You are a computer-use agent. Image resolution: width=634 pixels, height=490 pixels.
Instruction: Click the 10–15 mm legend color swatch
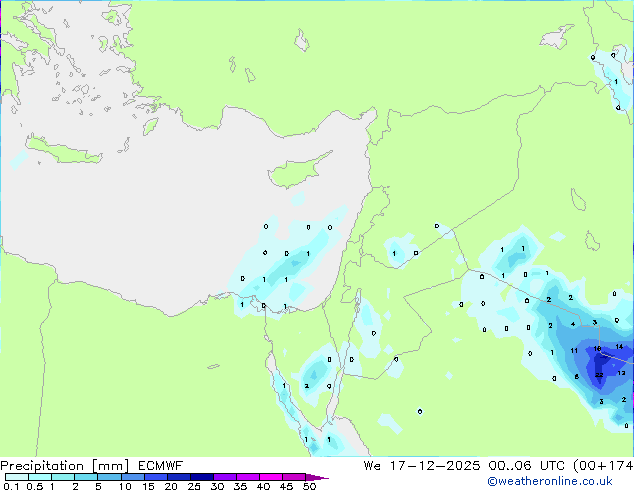coord(133,477)
